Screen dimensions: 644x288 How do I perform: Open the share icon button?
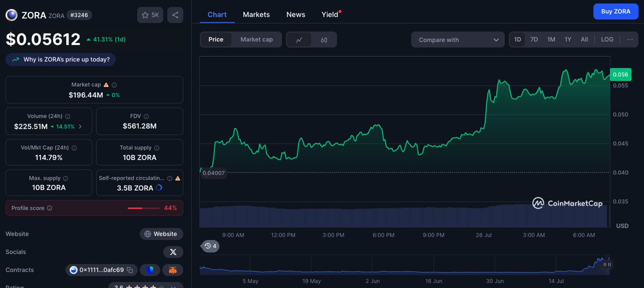(176, 15)
